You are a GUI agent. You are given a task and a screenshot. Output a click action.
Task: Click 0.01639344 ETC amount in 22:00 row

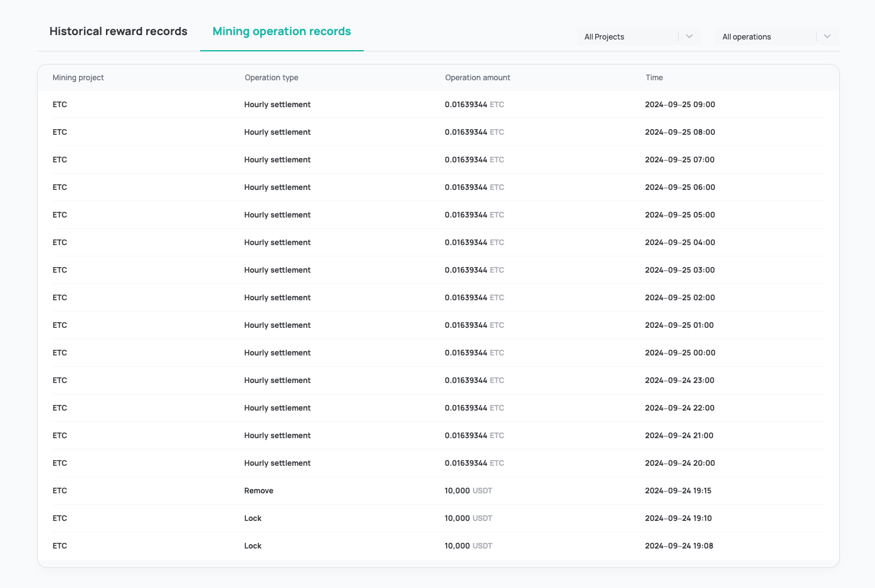coord(474,408)
